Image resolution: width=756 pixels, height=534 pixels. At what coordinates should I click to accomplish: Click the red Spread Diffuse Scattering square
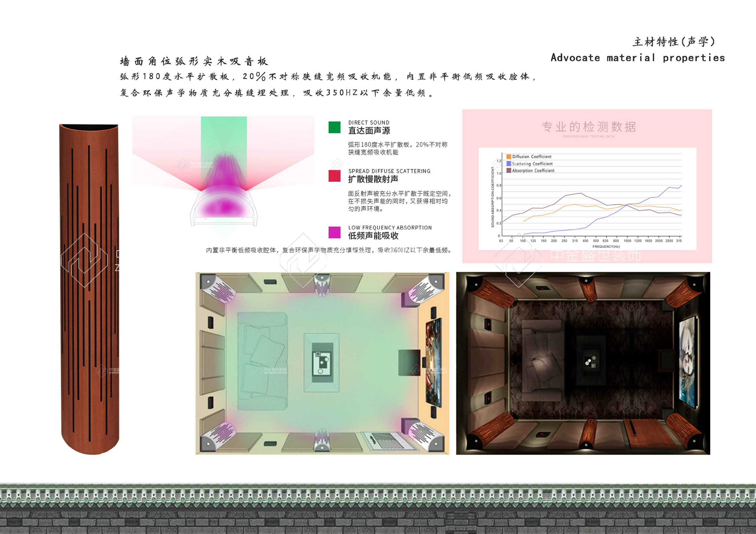coord(334,175)
